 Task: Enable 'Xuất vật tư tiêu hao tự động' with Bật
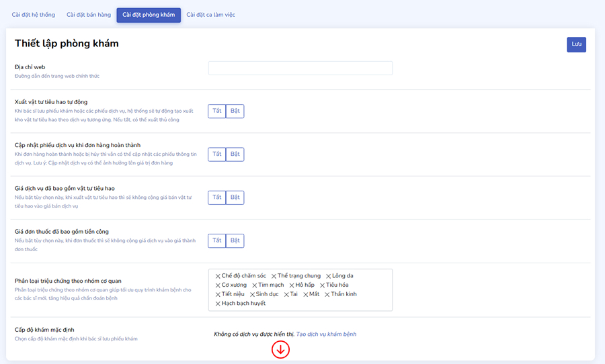pyautogui.click(x=235, y=111)
